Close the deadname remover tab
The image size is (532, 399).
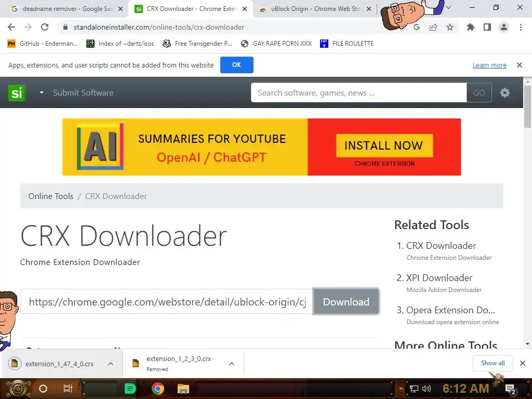(121, 9)
